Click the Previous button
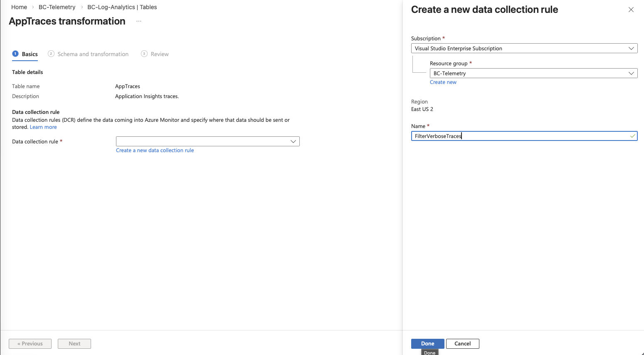Screen dimensions: 644x355 [30, 344]
